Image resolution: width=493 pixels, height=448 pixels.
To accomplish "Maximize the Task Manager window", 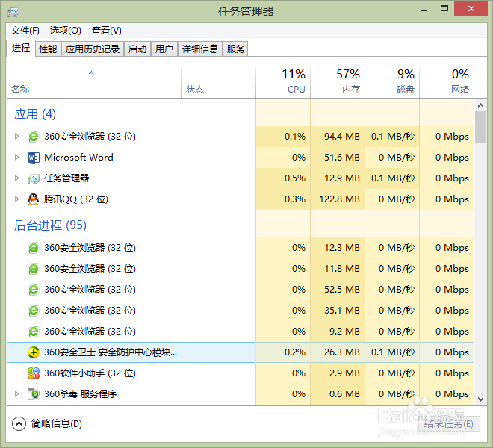I will click(444, 9).
